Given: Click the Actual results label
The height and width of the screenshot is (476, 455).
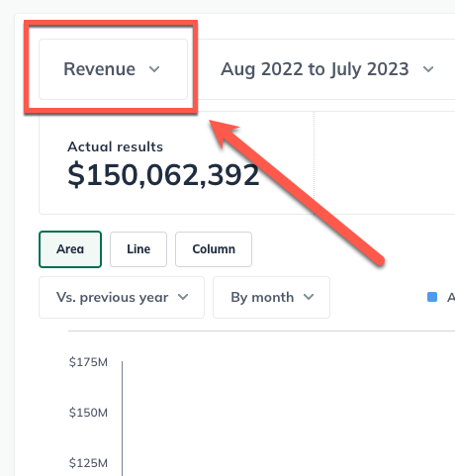Looking at the screenshot, I should pyautogui.click(x=115, y=146).
